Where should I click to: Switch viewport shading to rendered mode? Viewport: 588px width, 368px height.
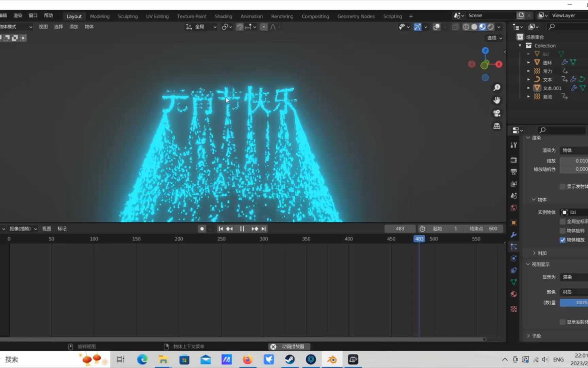(491, 27)
